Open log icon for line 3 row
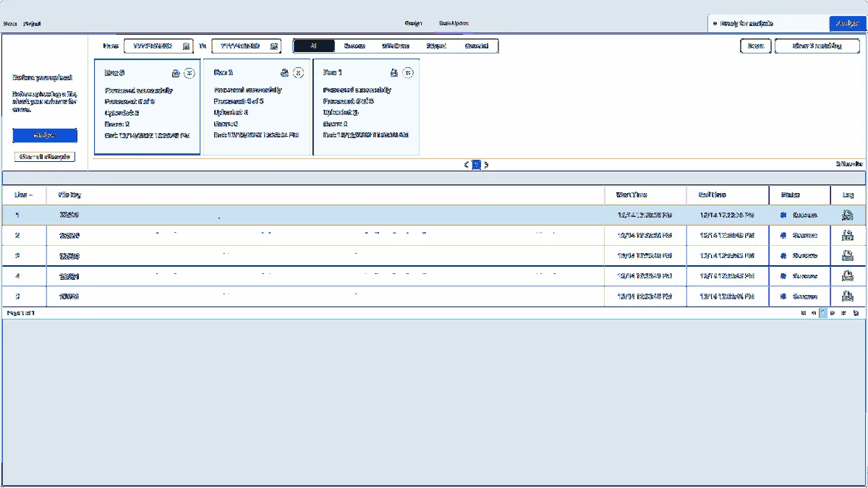This screenshot has width=868, height=488. (848, 255)
